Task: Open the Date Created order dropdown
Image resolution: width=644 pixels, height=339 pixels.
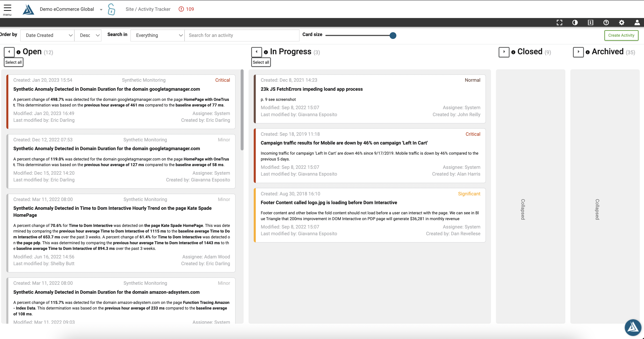Action: 48,35
